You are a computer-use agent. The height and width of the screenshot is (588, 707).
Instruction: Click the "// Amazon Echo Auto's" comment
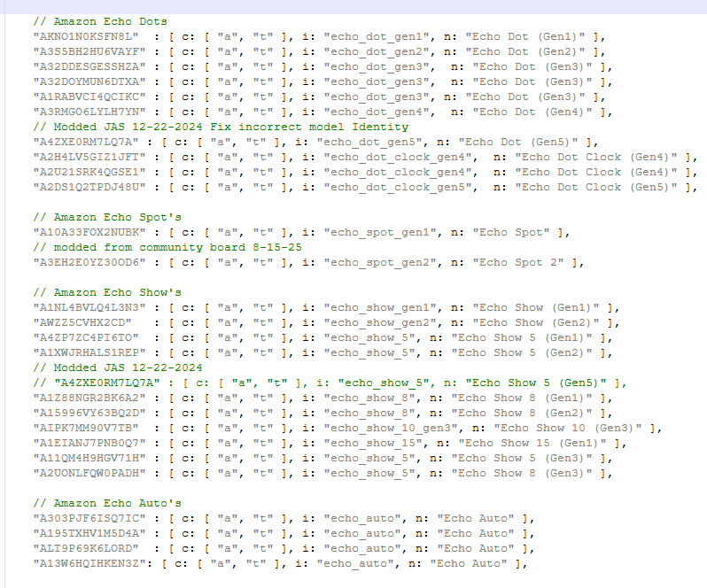click(107, 503)
